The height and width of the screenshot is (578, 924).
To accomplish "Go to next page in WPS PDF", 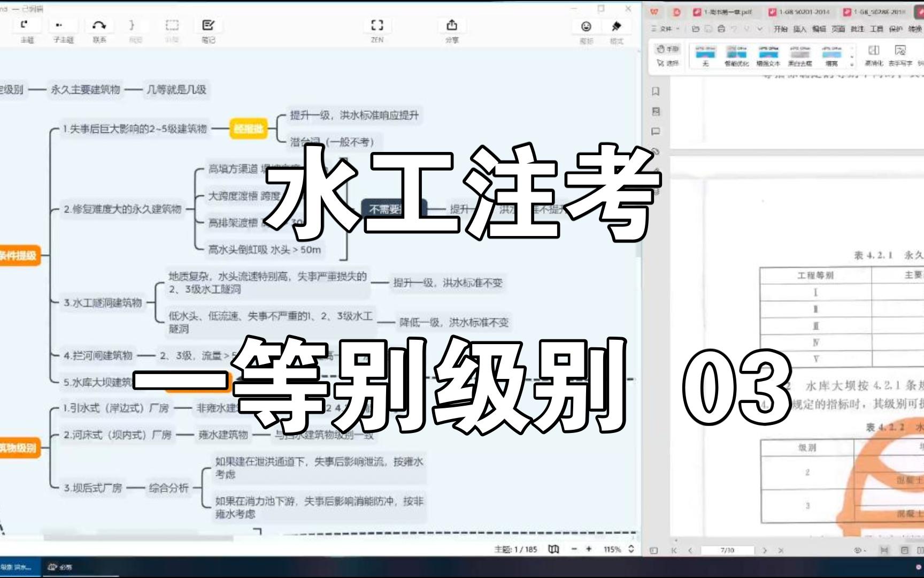I will point(765,550).
